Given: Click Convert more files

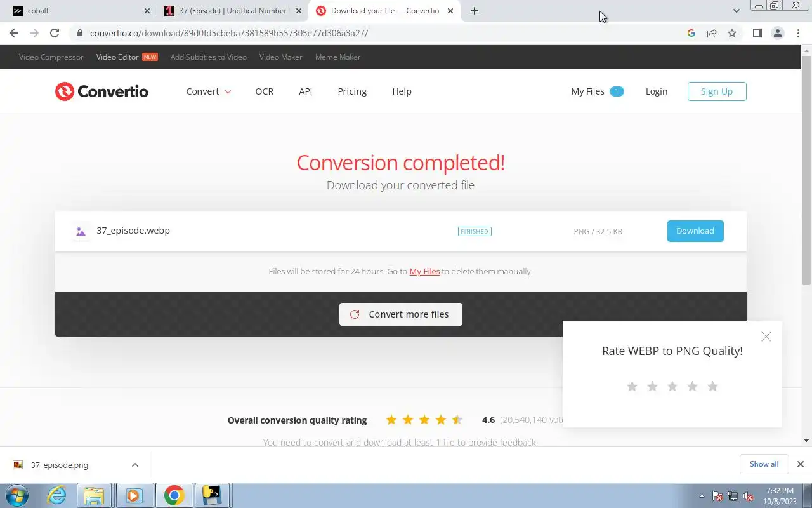Looking at the screenshot, I should tap(401, 314).
